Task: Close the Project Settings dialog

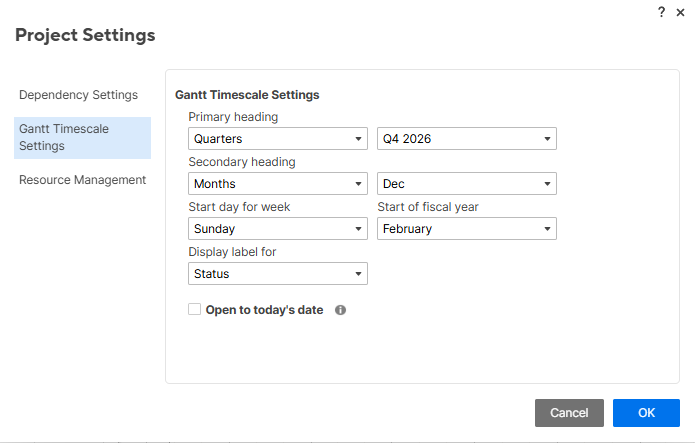Action: pos(680,12)
